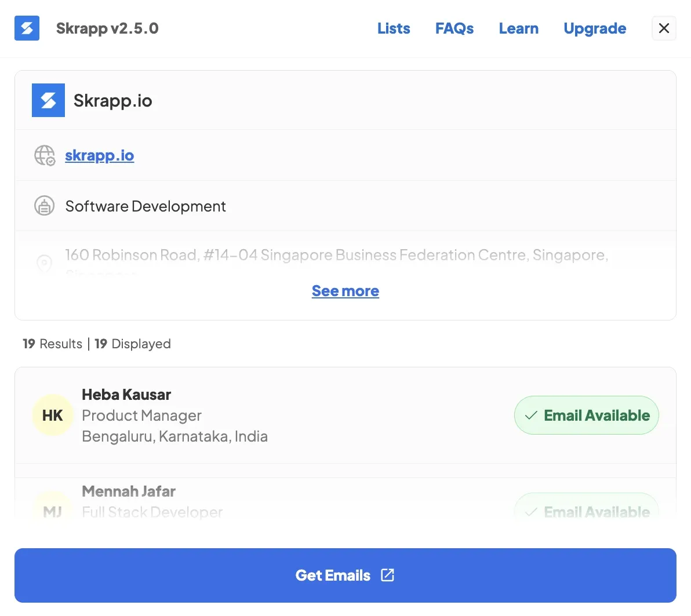
Task: Click the Skrapp.io company logo in profile card
Action: [48, 100]
